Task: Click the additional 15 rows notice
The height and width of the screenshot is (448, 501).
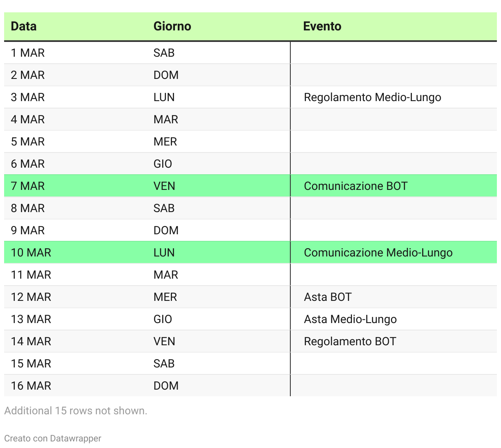Action: coord(76,411)
